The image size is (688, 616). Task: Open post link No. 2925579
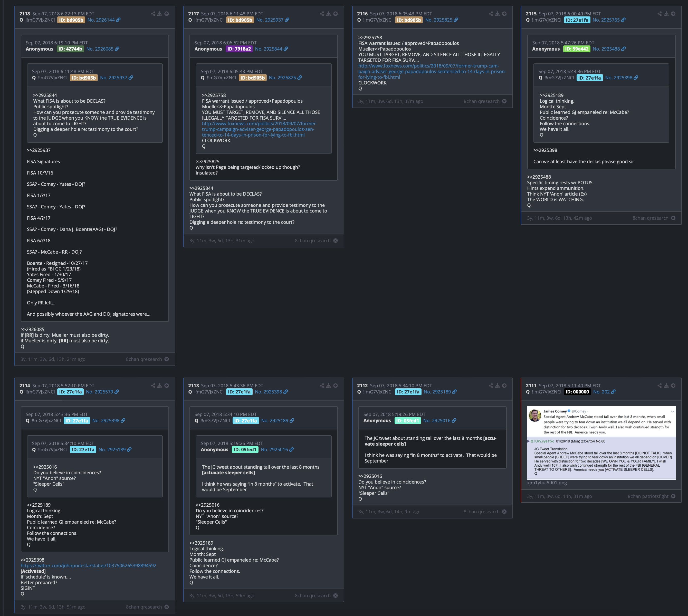coord(100,392)
